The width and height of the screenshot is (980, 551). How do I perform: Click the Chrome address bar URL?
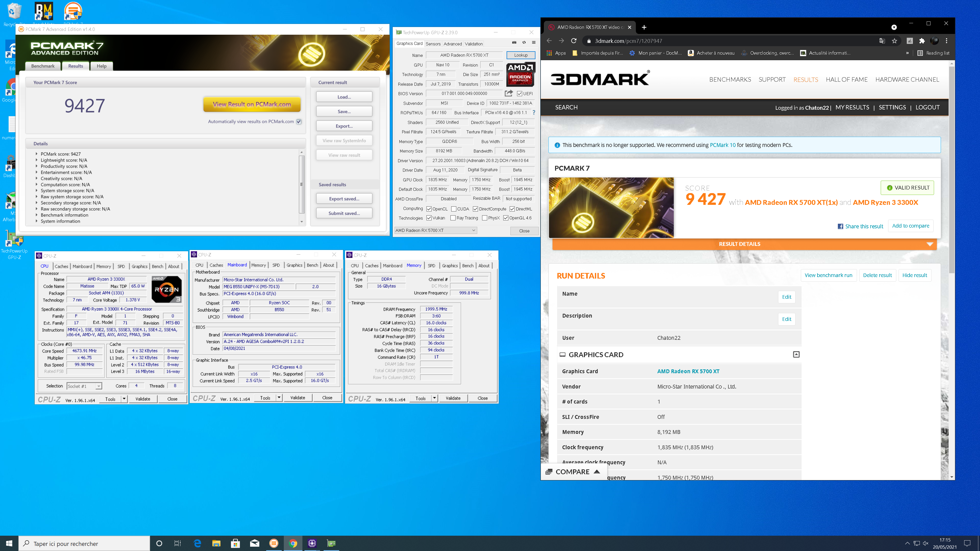629,41
